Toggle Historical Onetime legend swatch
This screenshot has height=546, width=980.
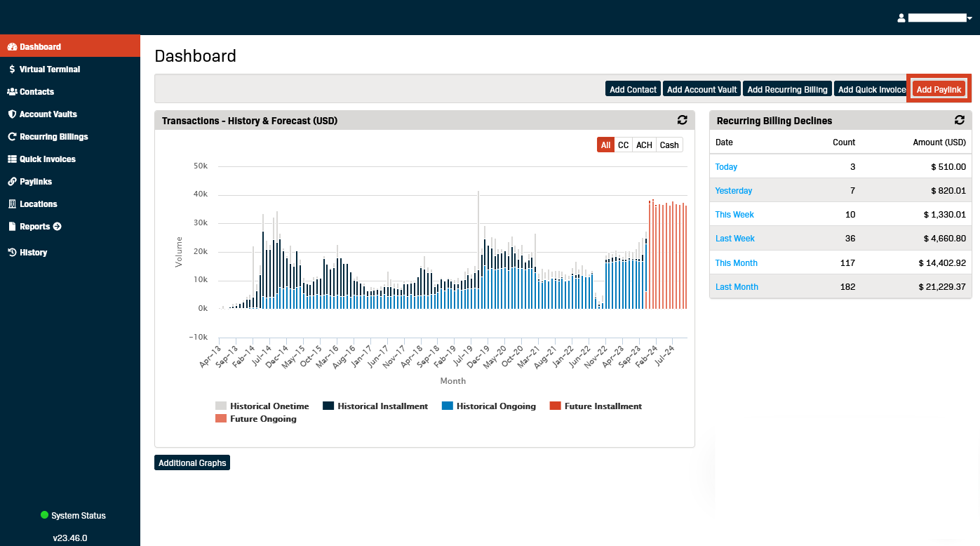click(x=221, y=406)
